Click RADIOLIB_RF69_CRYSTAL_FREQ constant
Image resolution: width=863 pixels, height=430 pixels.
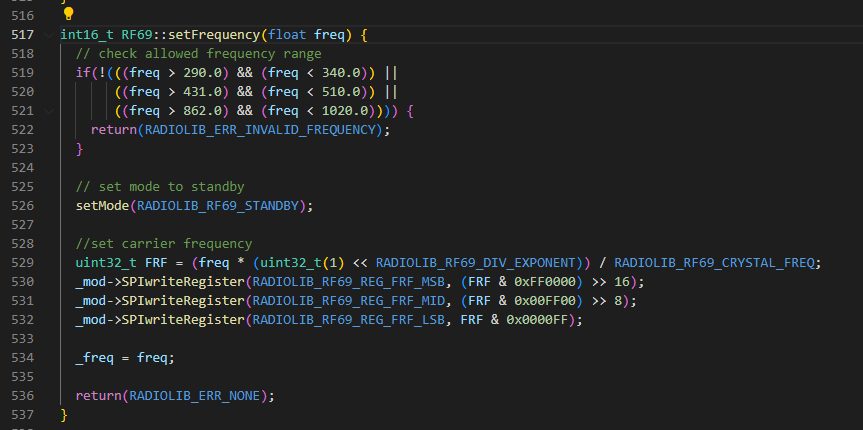[x=714, y=262]
